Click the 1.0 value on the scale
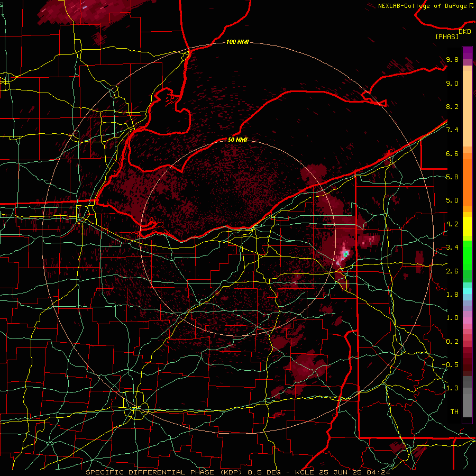 452,318
